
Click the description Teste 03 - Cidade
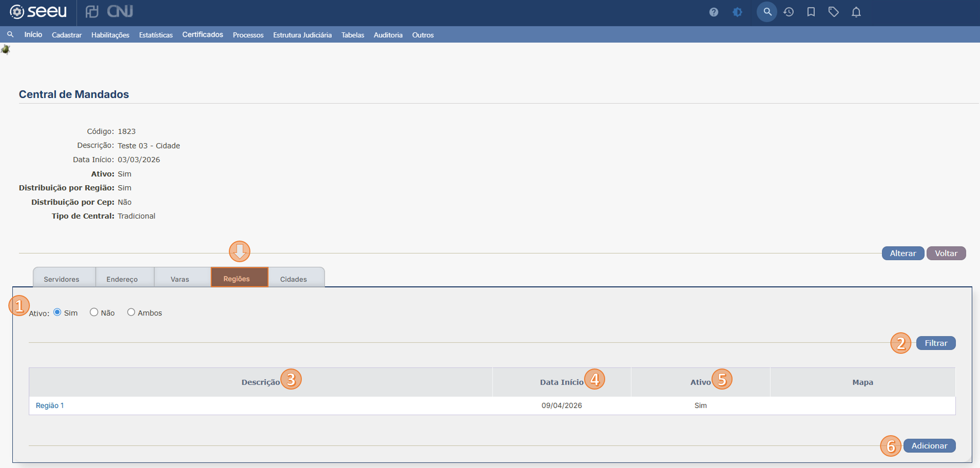point(149,146)
